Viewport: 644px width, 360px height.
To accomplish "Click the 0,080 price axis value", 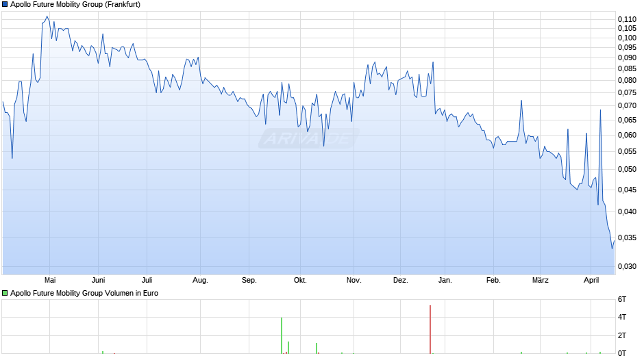I will point(627,81).
